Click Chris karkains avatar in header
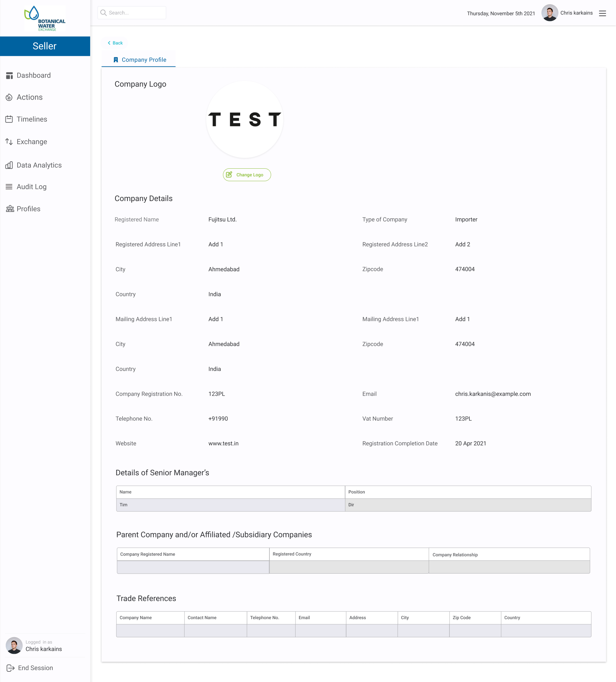This screenshot has width=616, height=682. tap(549, 13)
